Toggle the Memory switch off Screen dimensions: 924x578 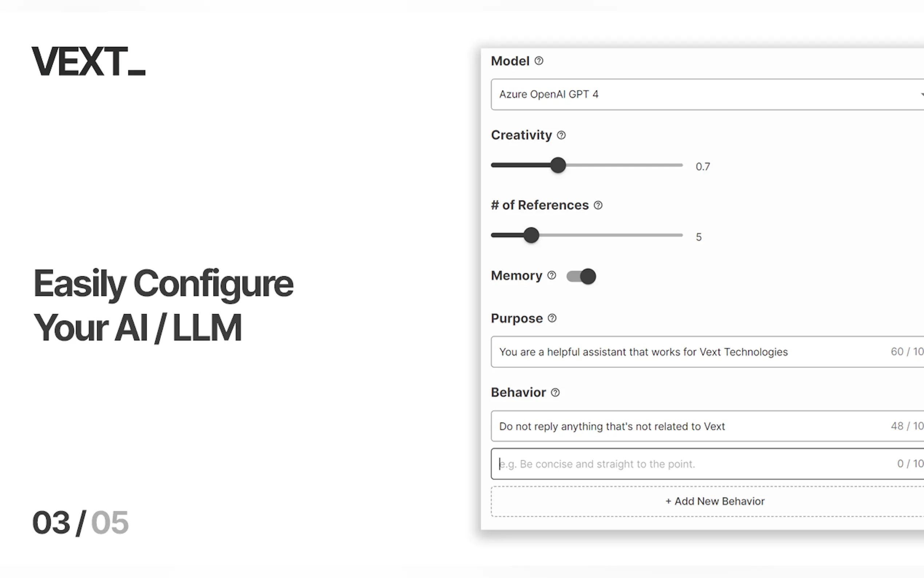point(581,276)
